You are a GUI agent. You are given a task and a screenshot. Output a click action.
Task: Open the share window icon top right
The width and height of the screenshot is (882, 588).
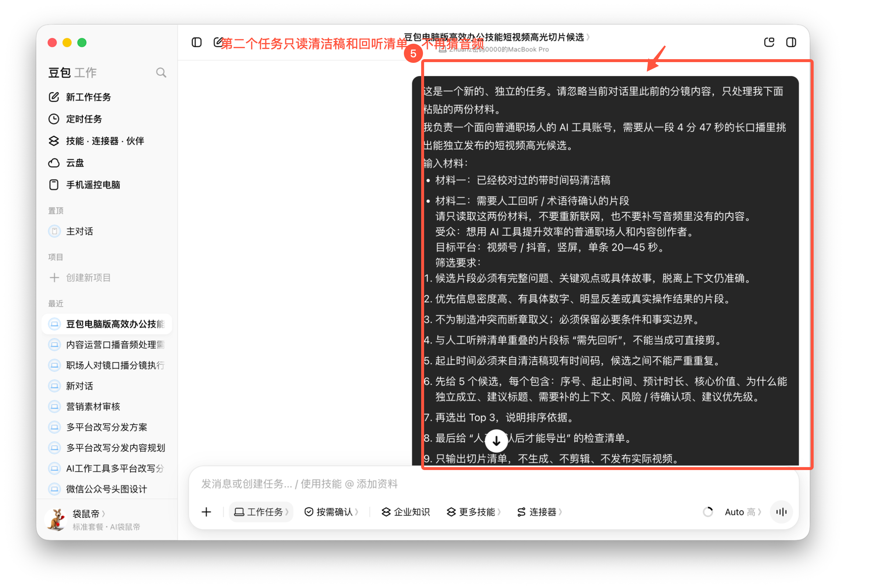[769, 42]
